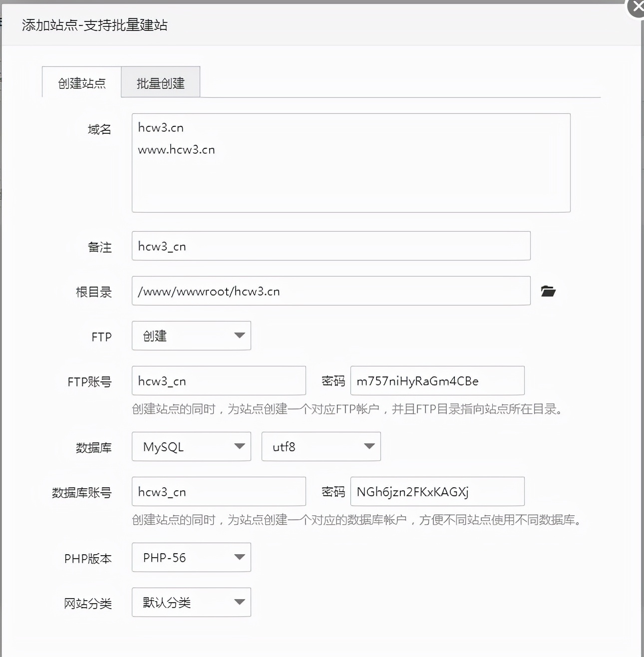Open the 默认分类 site category dropdown

[x=191, y=602]
